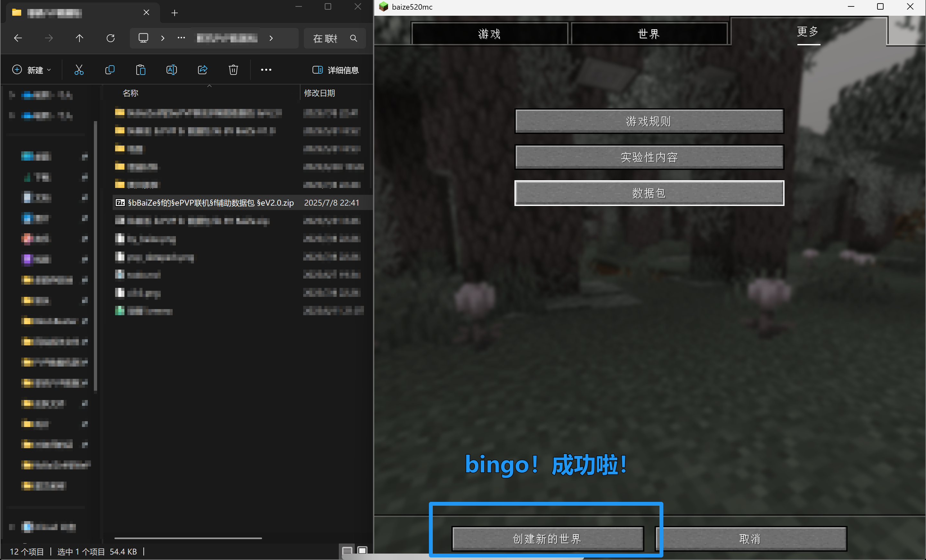Switch to large thumbnails view icon in status bar

point(362,551)
